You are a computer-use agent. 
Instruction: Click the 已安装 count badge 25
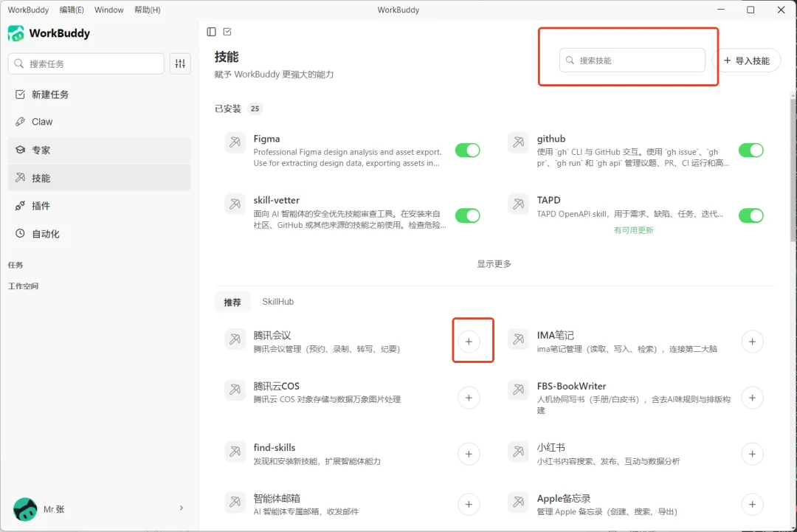click(x=255, y=108)
